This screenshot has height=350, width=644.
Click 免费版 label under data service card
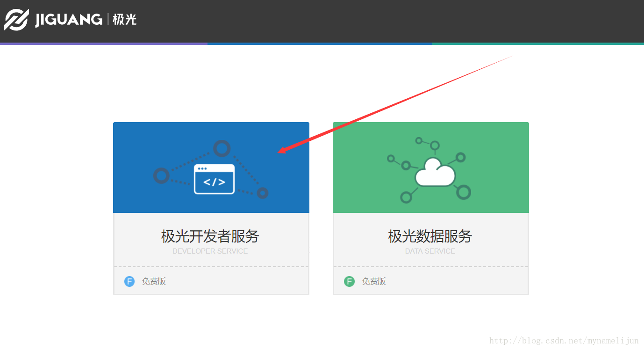click(374, 281)
